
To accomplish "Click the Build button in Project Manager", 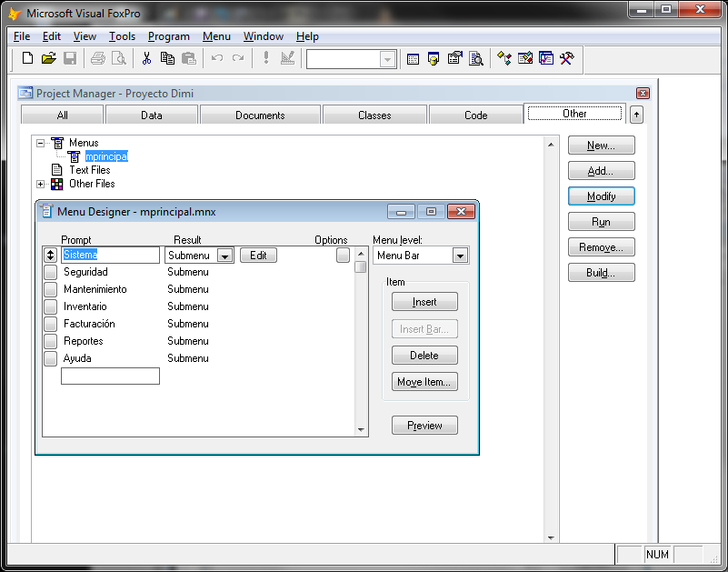I will 601,272.
